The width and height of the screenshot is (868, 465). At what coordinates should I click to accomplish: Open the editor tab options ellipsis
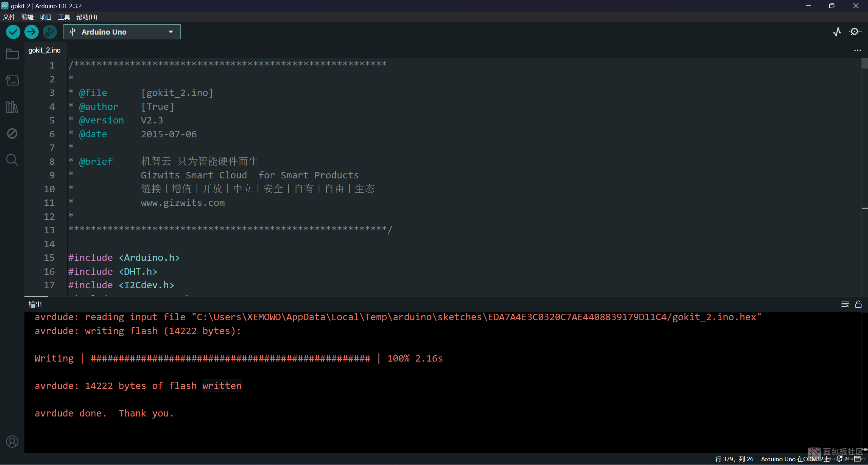857,50
